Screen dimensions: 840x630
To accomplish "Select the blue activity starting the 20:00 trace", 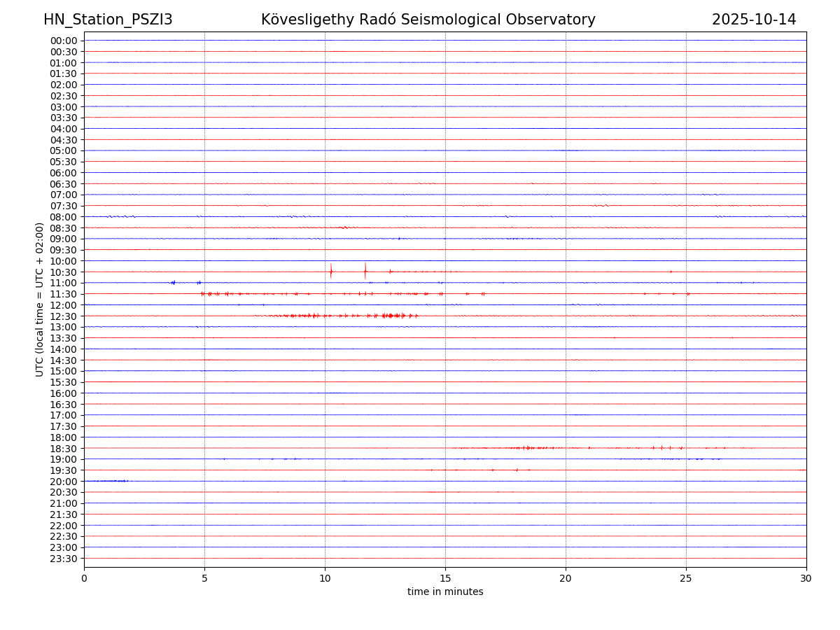I will (112, 481).
